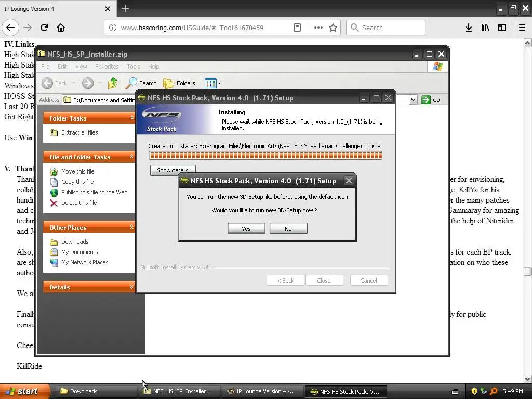
Task: Go up one folder level in Explorer
Action: pyautogui.click(x=113, y=83)
